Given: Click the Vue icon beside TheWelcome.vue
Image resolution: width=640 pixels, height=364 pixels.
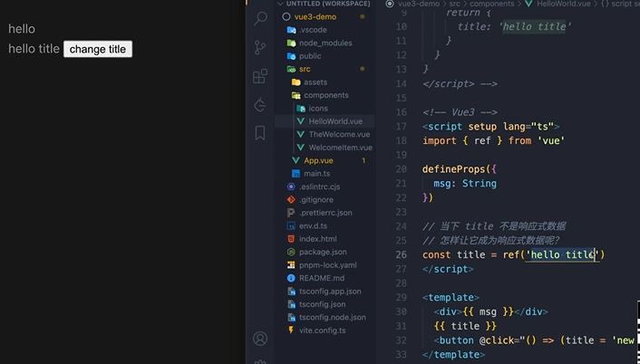Looking at the screenshot, I should point(301,134).
